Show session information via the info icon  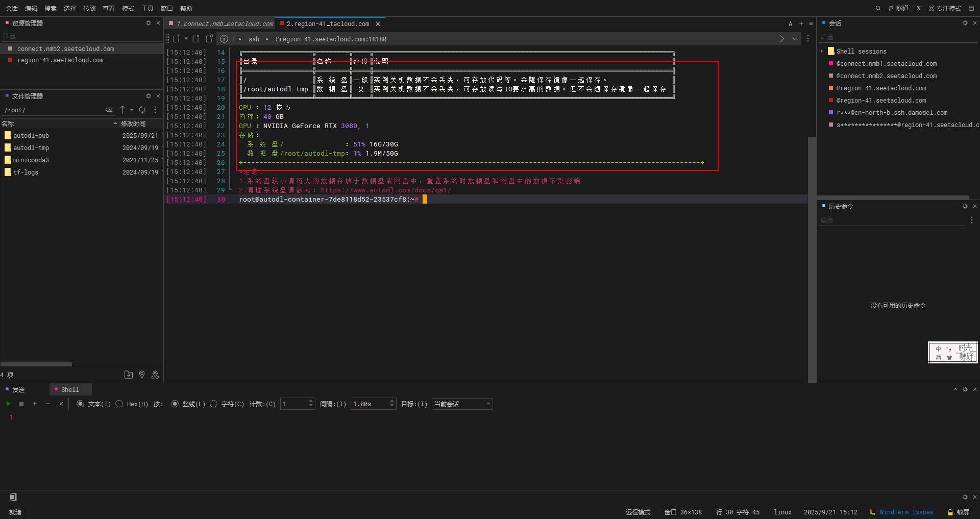click(x=224, y=39)
